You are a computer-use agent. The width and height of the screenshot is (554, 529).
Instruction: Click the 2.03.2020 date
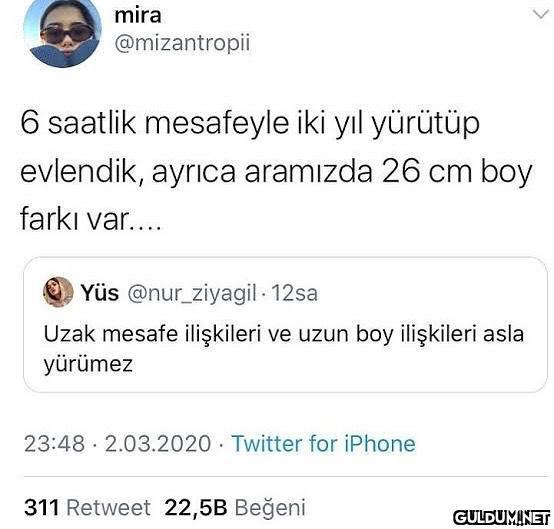(x=158, y=443)
